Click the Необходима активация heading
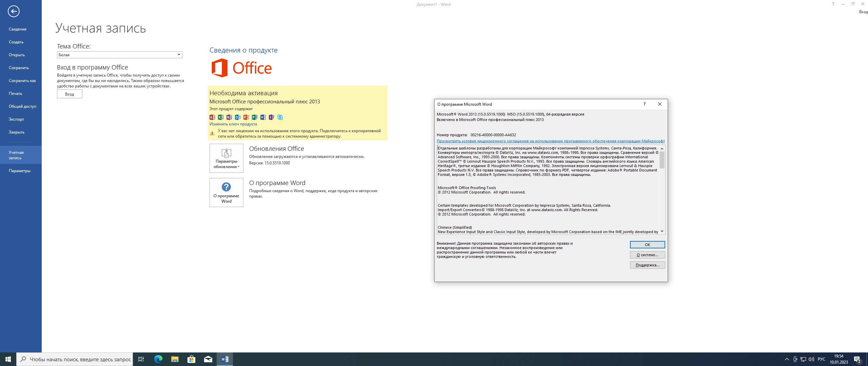868x366 pixels. click(243, 93)
